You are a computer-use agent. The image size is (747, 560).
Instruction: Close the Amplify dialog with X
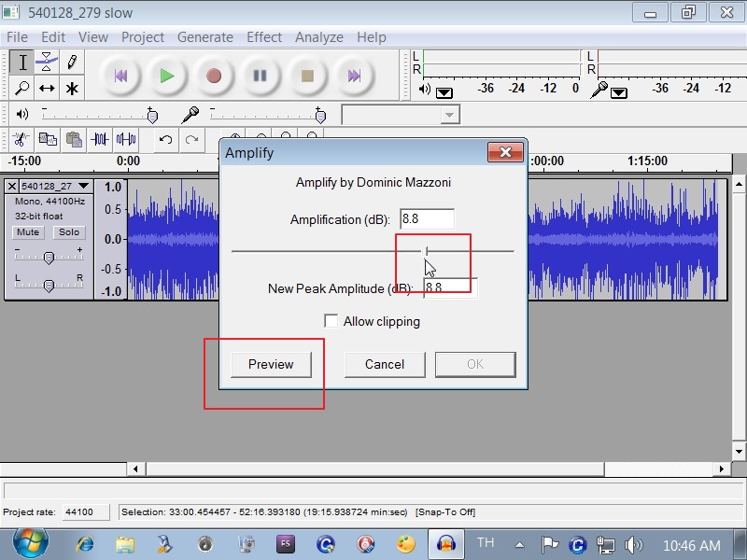[505, 152]
